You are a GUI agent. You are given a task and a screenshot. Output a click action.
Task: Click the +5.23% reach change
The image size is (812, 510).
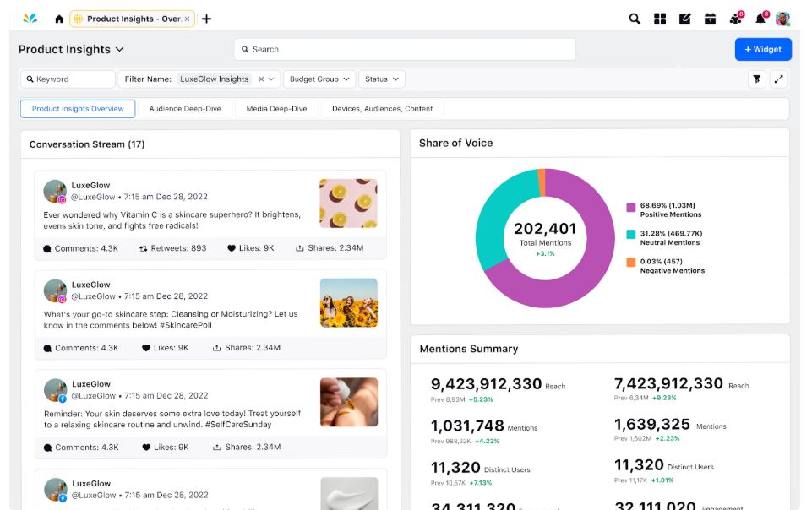coord(481,400)
